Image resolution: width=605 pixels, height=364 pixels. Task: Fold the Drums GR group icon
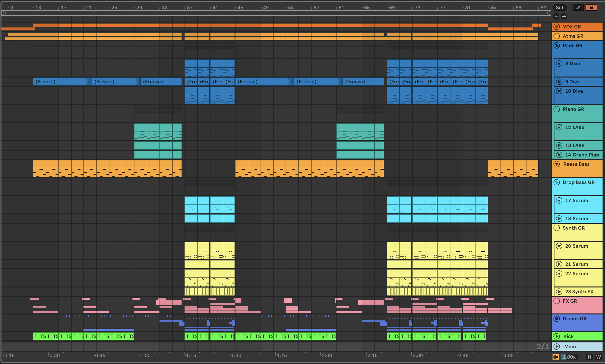pos(557,319)
